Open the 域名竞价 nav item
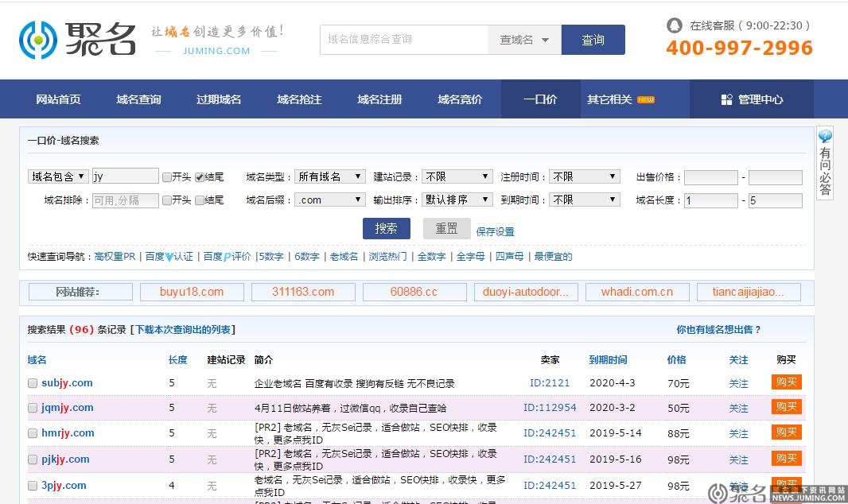Screen dimensions: 848x504 (460, 99)
